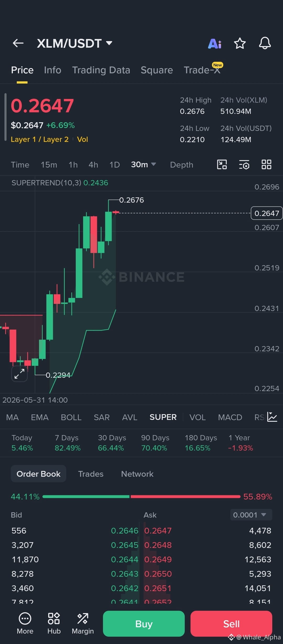Open the AI assistant icon

pos(215,43)
